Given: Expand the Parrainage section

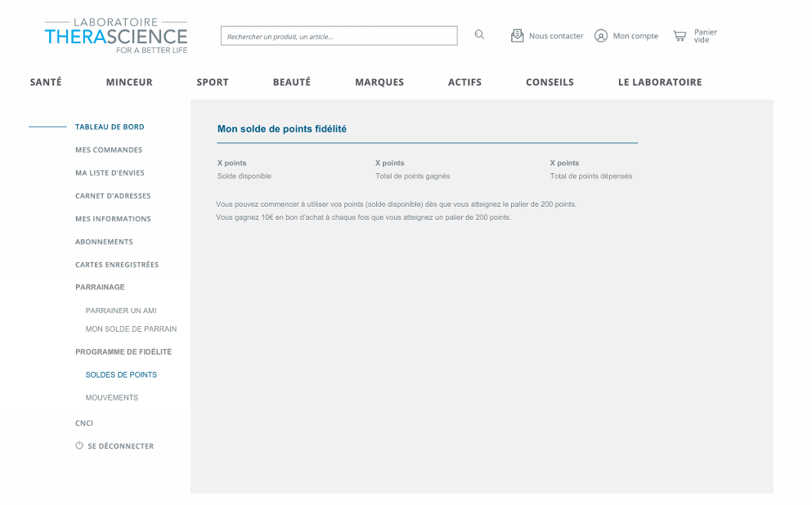Looking at the screenshot, I should tap(100, 288).
